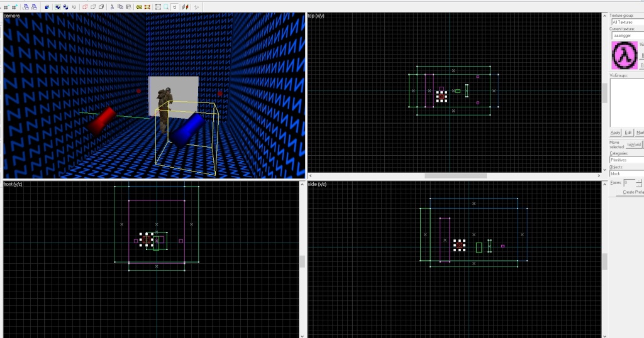Screen dimensions: 644x338
Task: Click the side view scrollbar up arrow
Action: pyautogui.click(x=604, y=184)
